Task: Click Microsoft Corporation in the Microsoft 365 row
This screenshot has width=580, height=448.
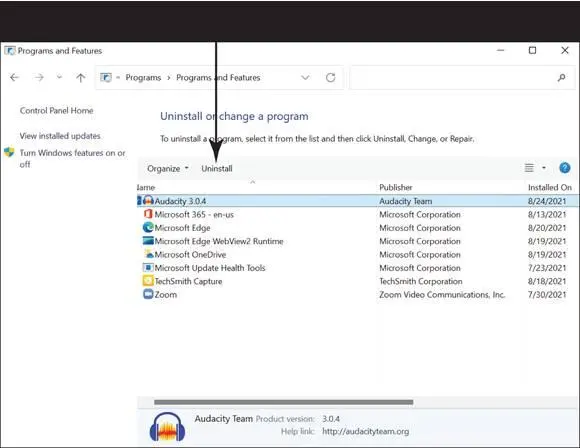Action: coord(420,215)
